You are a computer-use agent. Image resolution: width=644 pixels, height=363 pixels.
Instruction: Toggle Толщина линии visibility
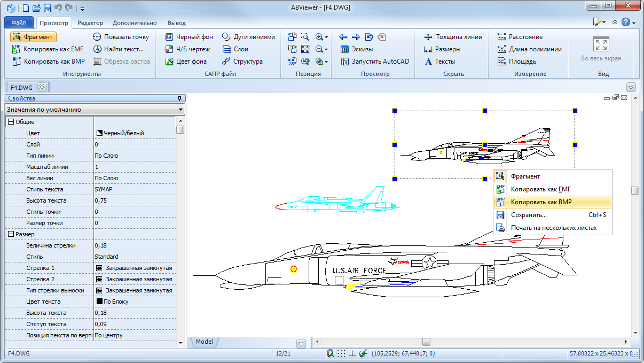(x=453, y=37)
